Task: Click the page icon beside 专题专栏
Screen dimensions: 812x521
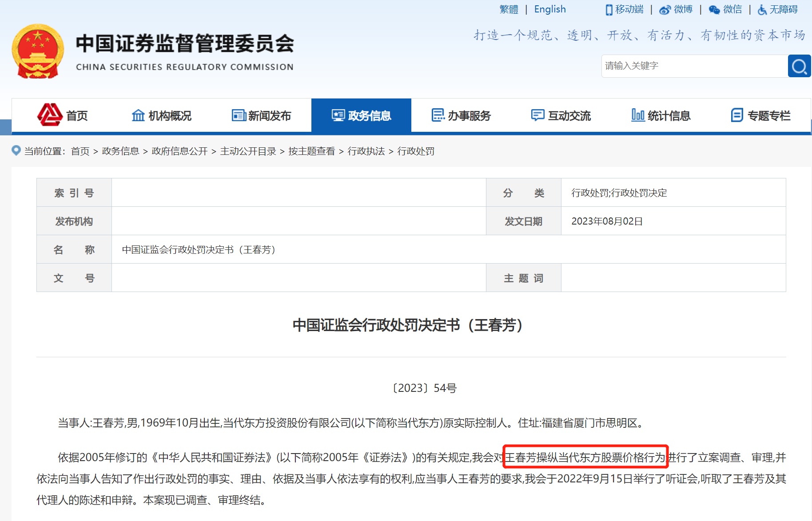Action: tap(737, 115)
